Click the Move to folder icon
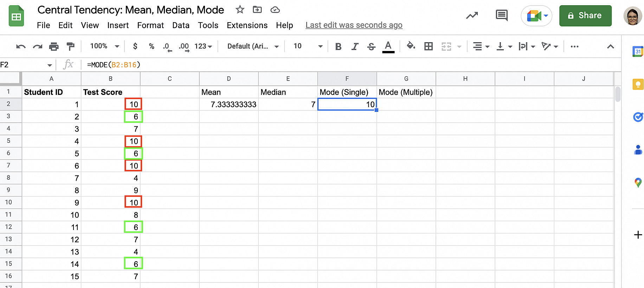Image resolution: width=644 pixels, height=288 pixels. coord(257,9)
